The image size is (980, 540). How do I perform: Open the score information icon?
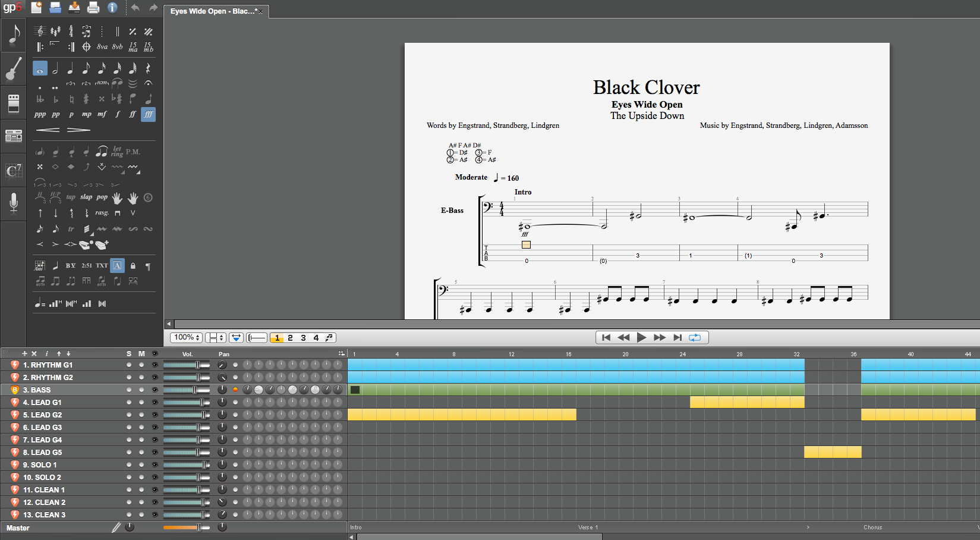coord(112,7)
